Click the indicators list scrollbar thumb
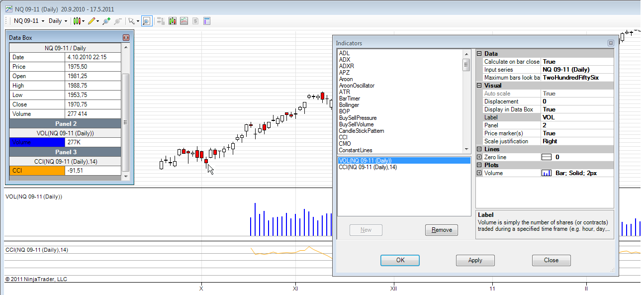This screenshot has width=644, height=295. click(x=466, y=65)
